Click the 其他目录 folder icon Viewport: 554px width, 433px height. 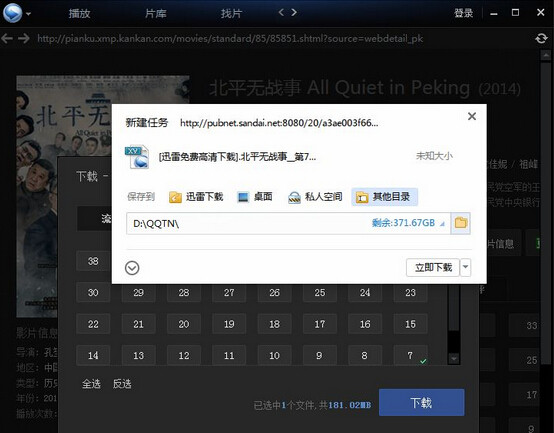362,197
